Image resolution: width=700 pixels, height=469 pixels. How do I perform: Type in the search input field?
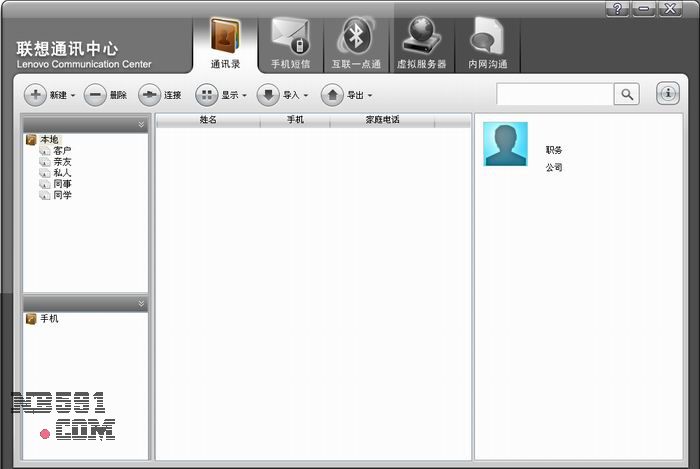(555, 94)
